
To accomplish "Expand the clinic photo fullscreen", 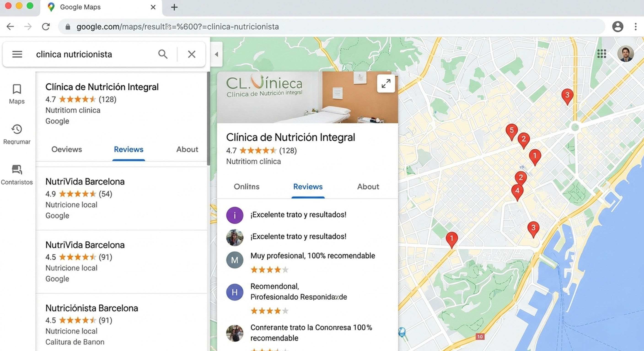I will click(386, 84).
